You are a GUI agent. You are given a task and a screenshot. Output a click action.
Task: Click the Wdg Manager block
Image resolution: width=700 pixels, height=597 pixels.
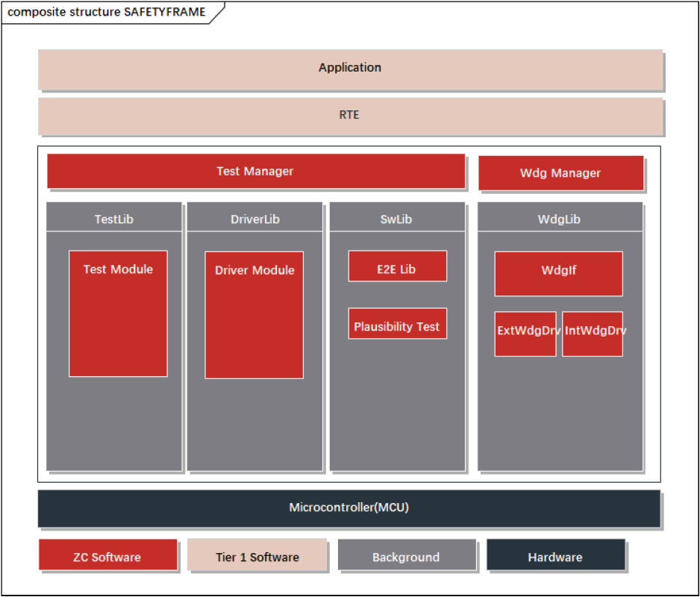pos(560,173)
